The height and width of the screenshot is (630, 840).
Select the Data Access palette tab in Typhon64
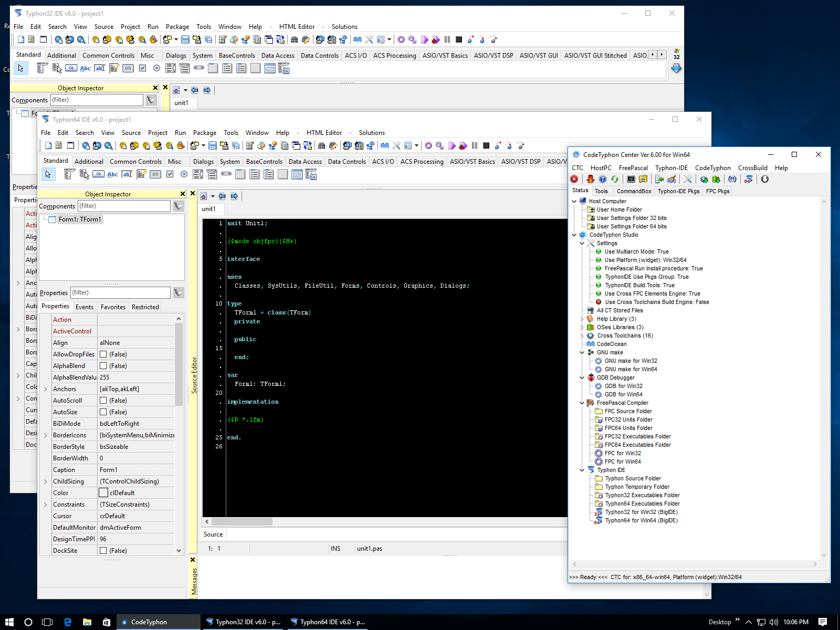click(x=305, y=162)
